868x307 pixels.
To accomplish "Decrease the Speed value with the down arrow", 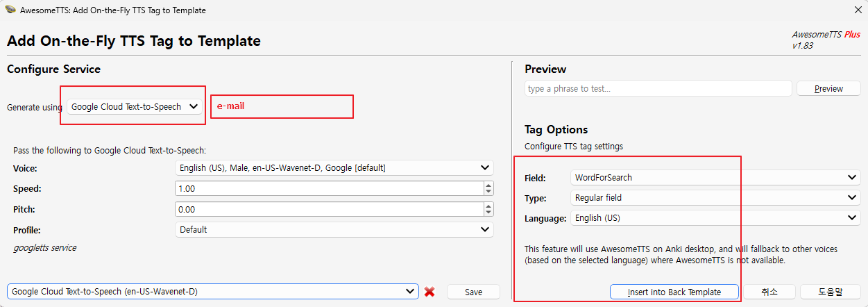I will (x=488, y=192).
